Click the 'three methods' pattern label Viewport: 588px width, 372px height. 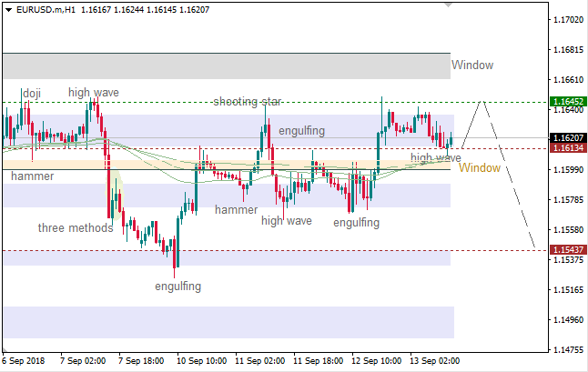coord(75,227)
